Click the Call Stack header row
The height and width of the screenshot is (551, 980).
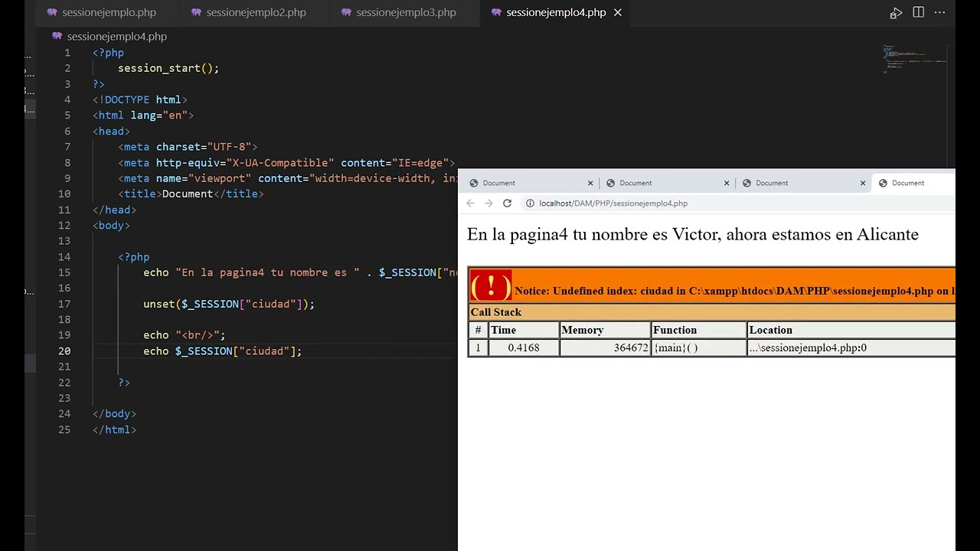coord(711,312)
